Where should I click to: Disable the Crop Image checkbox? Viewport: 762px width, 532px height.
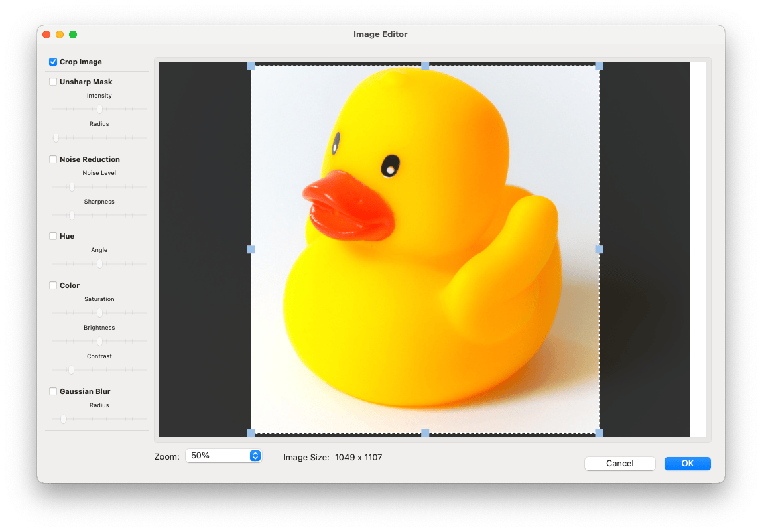click(53, 62)
